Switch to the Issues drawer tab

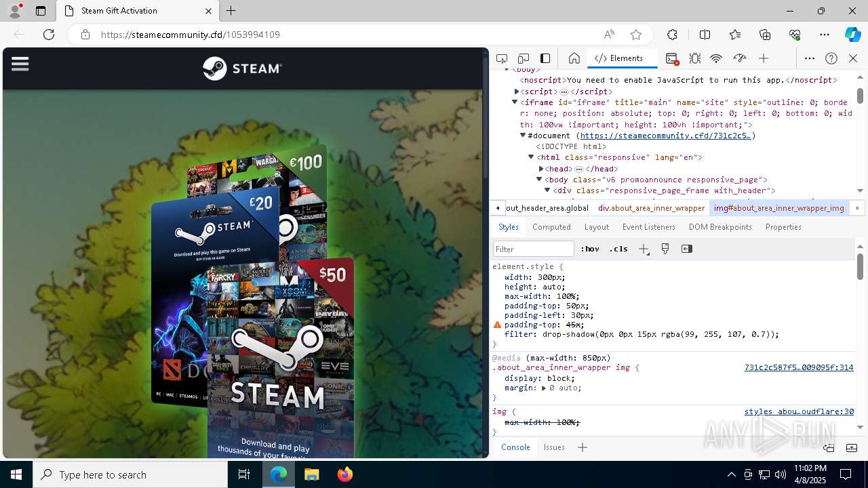tap(554, 447)
